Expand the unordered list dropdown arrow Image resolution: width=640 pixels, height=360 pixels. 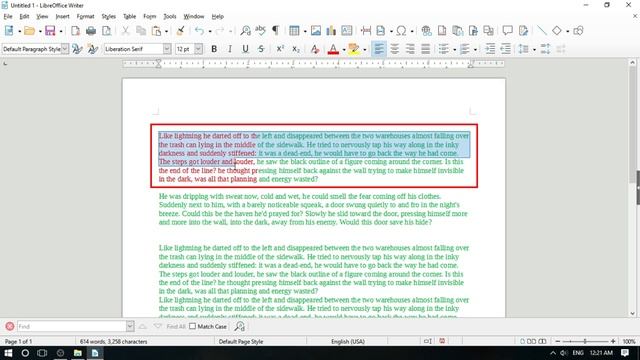pyautogui.click(x=454, y=50)
